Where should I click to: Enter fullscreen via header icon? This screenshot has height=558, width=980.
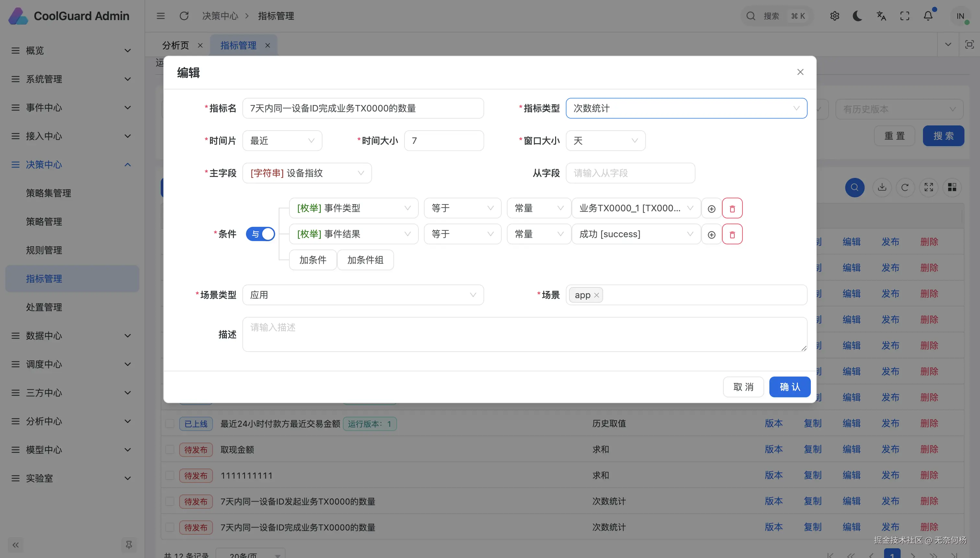coord(904,16)
